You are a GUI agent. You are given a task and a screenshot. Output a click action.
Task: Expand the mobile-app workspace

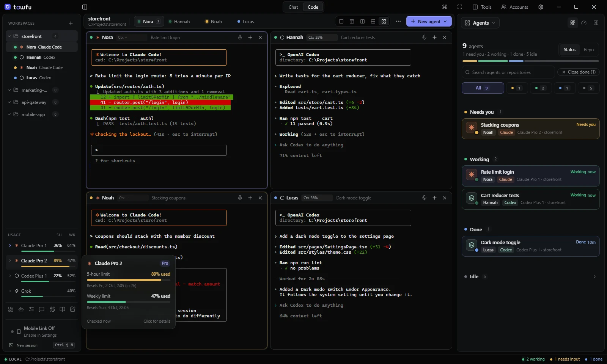tap(9, 115)
